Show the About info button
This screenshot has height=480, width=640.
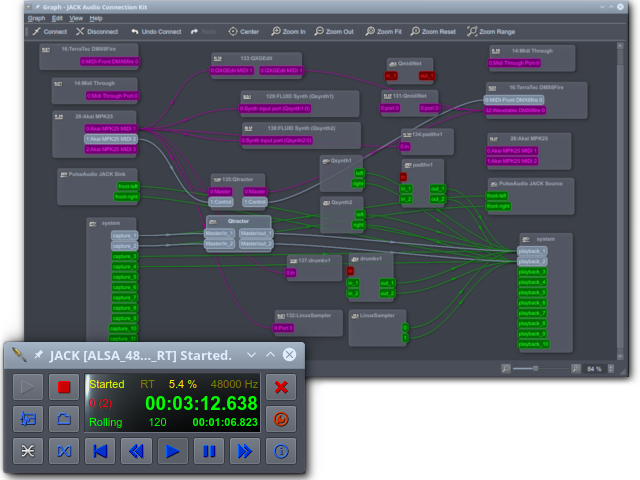point(282,451)
